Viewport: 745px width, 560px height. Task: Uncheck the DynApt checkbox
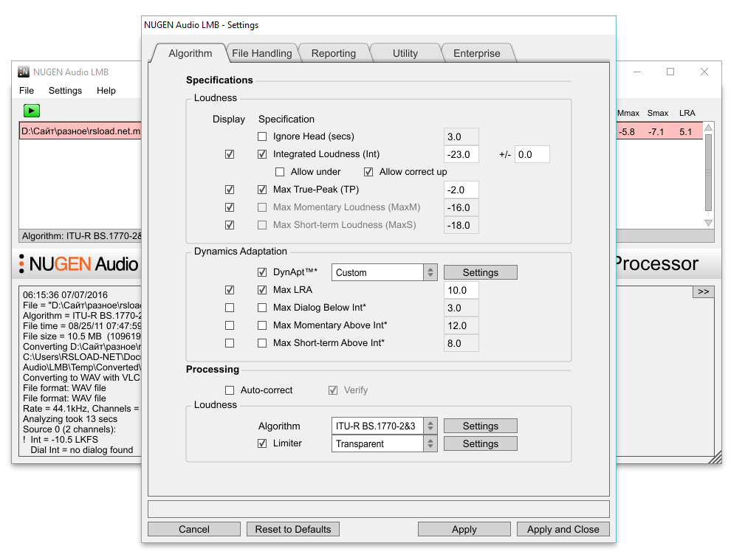(262, 272)
